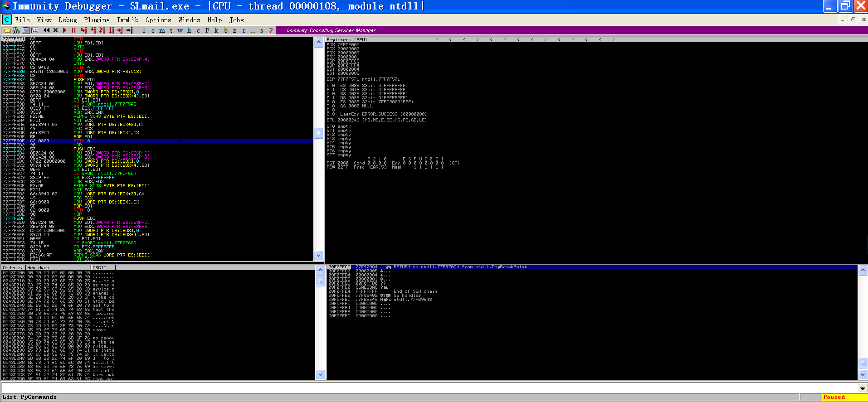Click the CPU window 'C' system icon
The width and height of the screenshot is (868, 402).
point(7,19)
